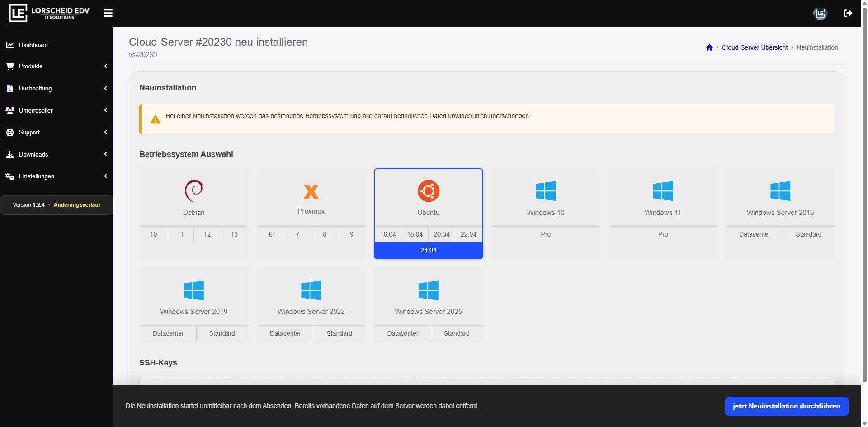Click the Lorscheid EDV logo
The width and height of the screenshot is (868, 427).
click(49, 13)
